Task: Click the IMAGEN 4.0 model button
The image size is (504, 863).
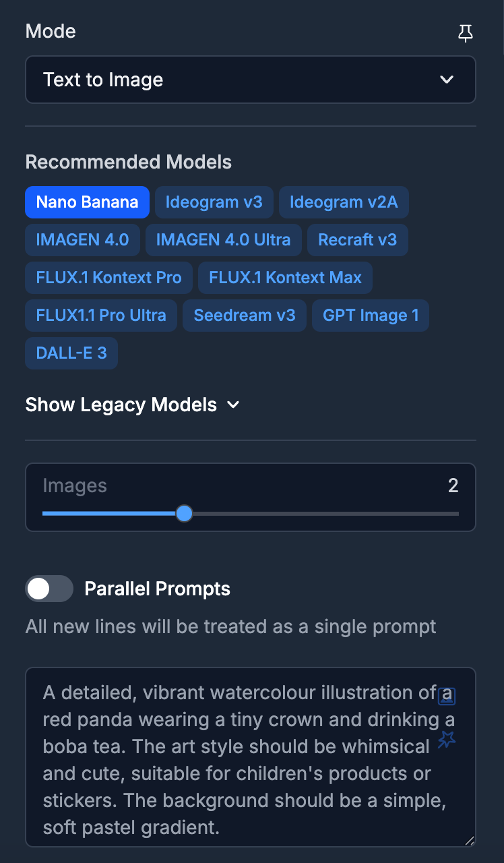Action: 82,240
